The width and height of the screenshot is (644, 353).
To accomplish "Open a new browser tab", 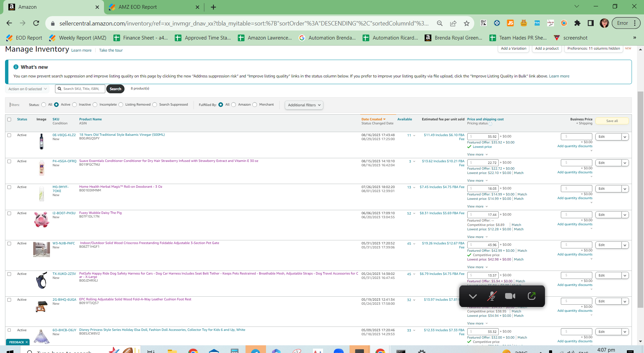I will click(x=213, y=7).
